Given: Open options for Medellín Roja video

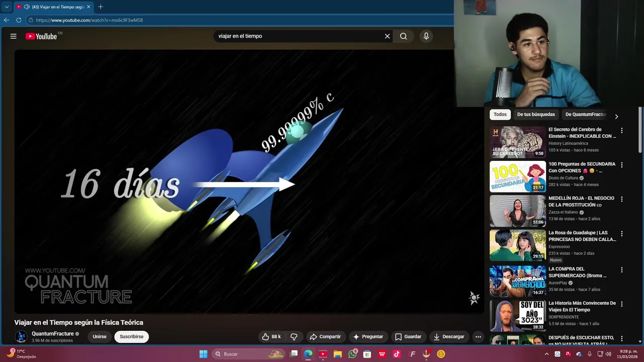Looking at the screenshot, I should (622, 199).
